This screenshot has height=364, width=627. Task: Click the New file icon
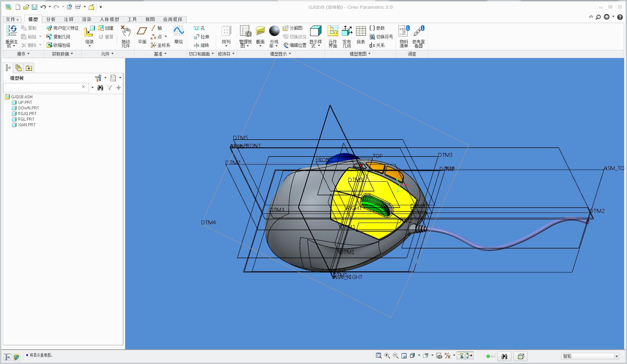coord(18,7)
